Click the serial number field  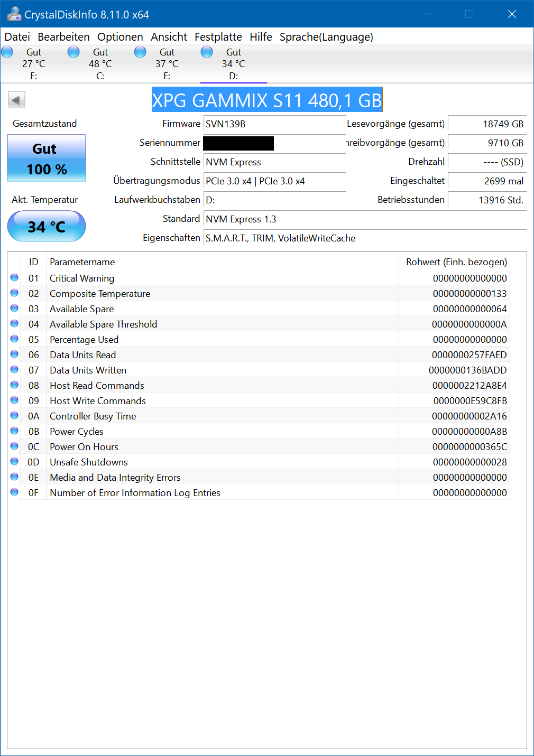pos(274,143)
